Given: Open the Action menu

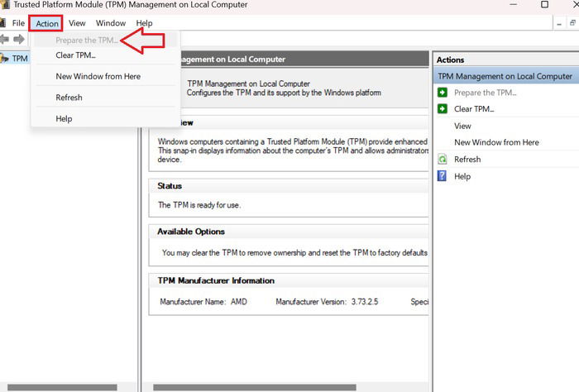Looking at the screenshot, I should [x=46, y=23].
